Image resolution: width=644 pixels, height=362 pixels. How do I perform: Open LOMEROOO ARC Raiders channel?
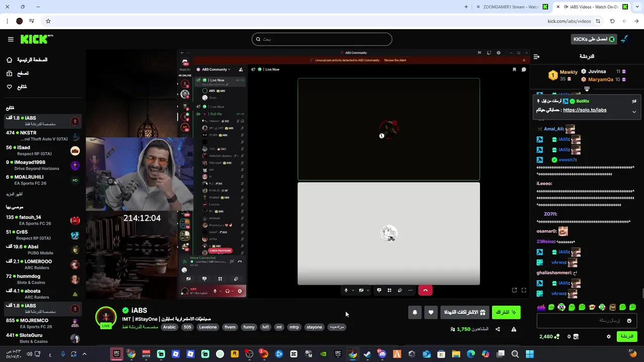tap(43, 264)
